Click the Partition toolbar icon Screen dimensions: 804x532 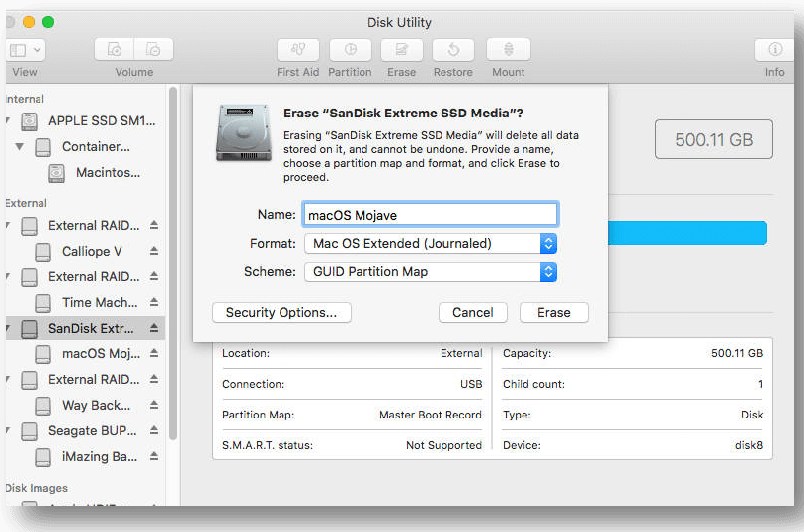[350, 49]
